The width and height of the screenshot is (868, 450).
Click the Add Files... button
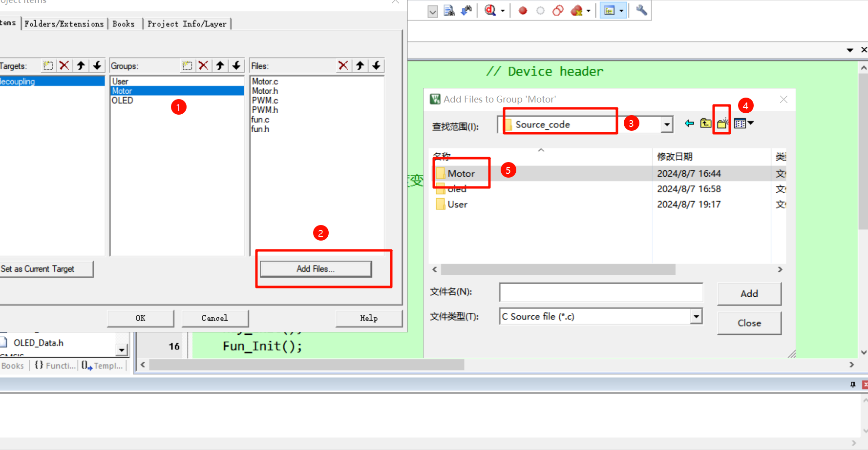(316, 269)
